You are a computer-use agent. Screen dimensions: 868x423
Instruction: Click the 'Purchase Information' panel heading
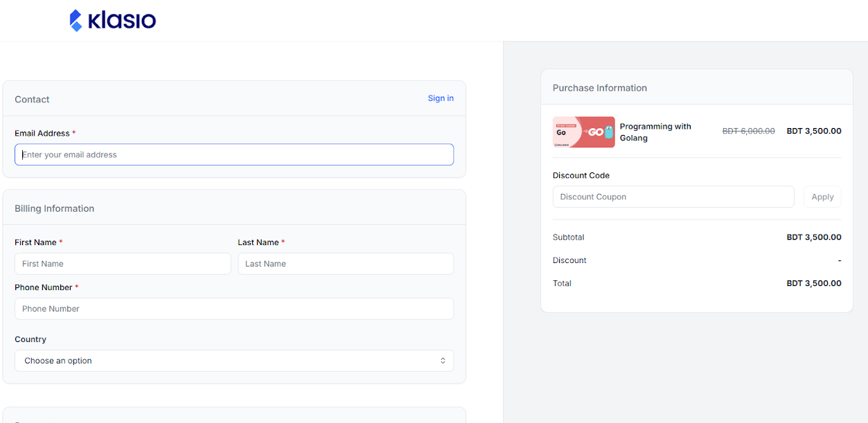pos(600,88)
